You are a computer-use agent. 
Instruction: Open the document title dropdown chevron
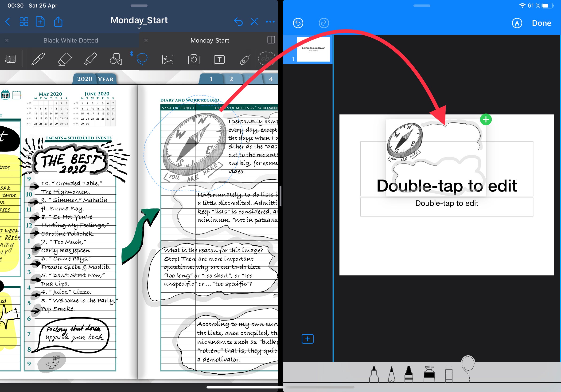[139, 28]
